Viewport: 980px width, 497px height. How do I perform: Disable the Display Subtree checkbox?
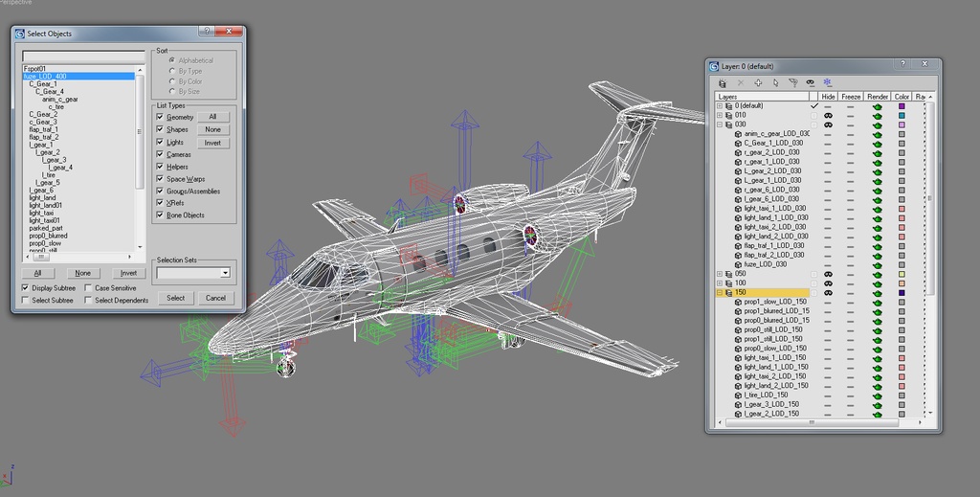tap(25, 287)
